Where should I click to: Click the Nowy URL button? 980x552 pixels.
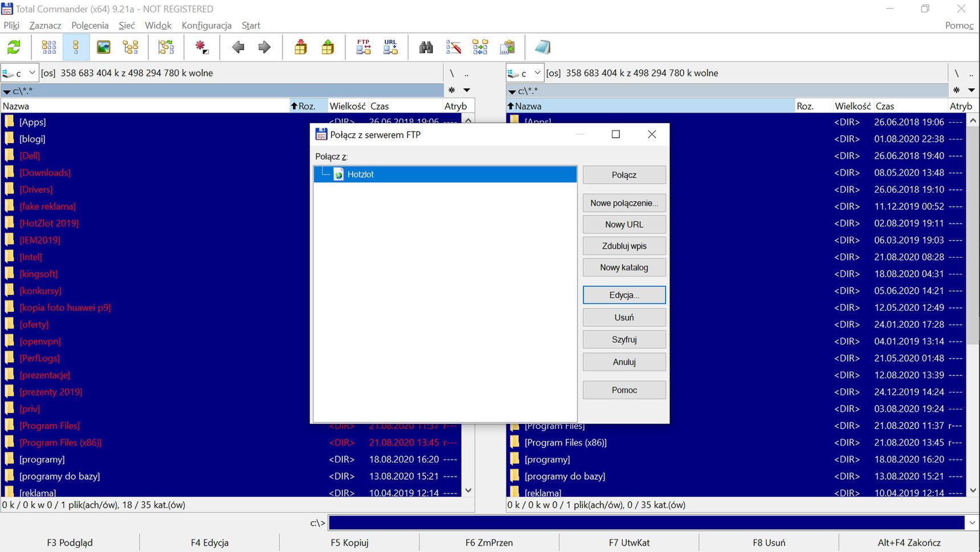(624, 225)
